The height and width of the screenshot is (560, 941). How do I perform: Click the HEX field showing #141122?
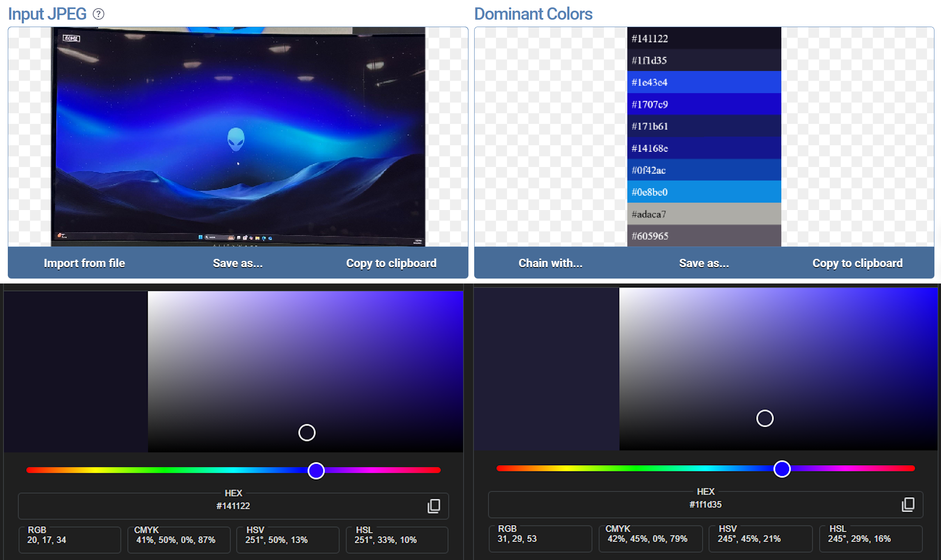coord(233,506)
